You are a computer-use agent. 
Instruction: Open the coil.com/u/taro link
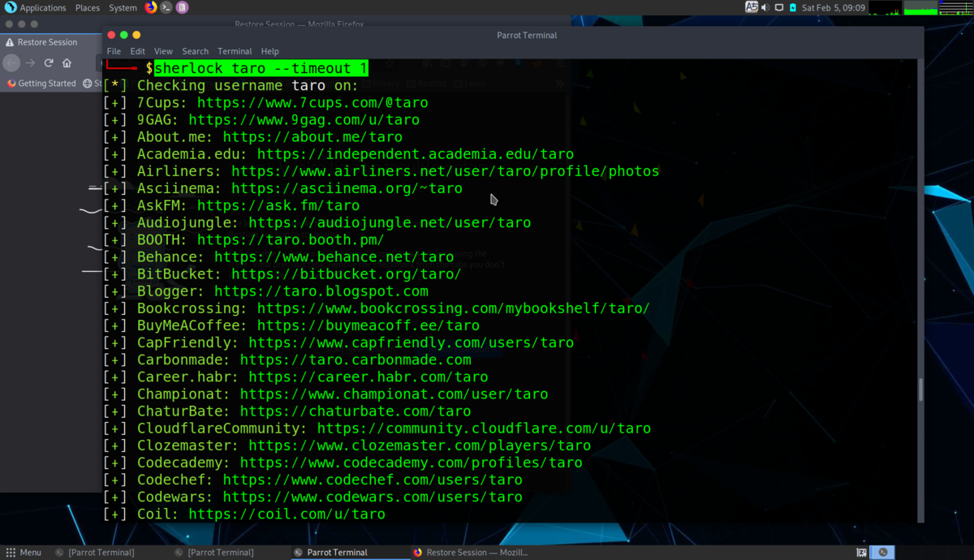(x=287, y=515)
